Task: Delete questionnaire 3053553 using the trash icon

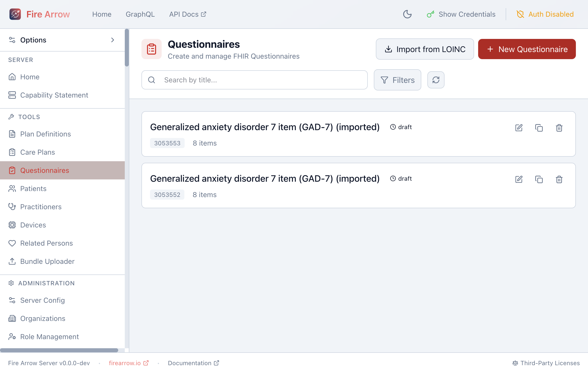Action: [x=559, y=128]
